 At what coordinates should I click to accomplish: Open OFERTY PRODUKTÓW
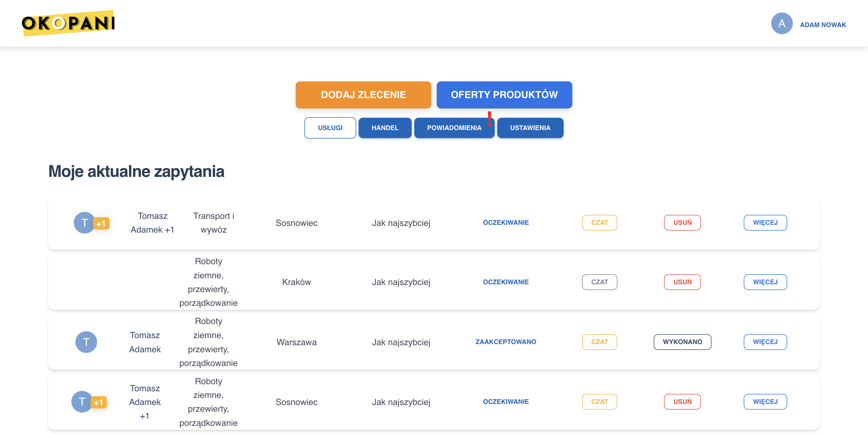[x=504, y=95]
